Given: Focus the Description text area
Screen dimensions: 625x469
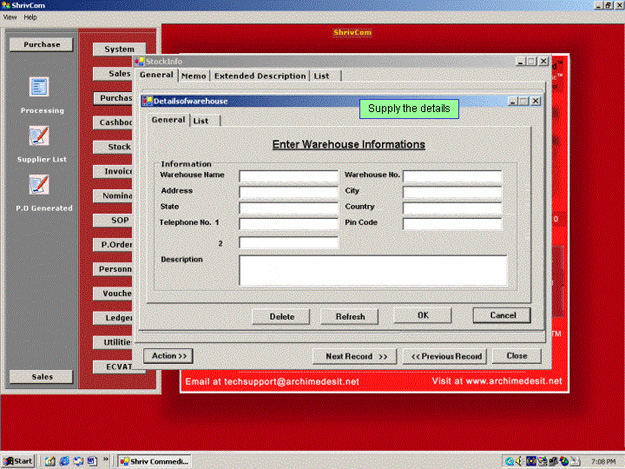Looking at the screenshot, I should (x=372, y=270).
